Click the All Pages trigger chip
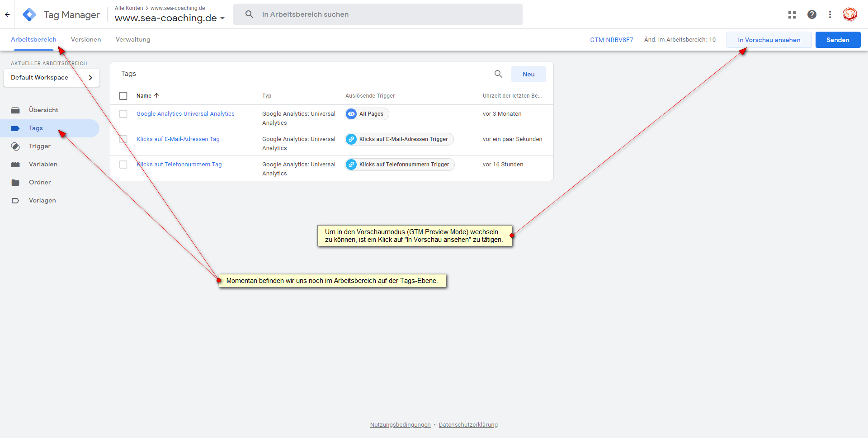 (367, 114)
